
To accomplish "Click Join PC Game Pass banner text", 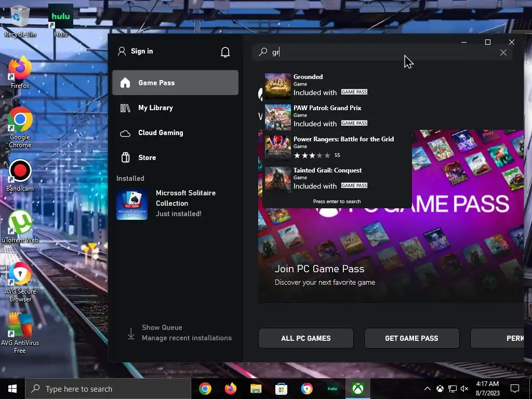I will (320, 269).
